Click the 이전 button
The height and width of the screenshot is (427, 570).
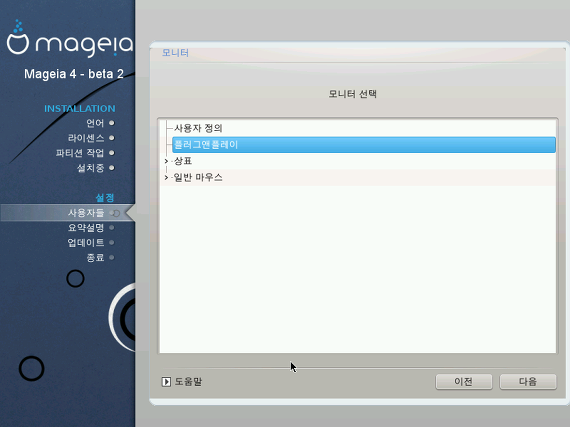pyautogui.click(x=464, y=382)
